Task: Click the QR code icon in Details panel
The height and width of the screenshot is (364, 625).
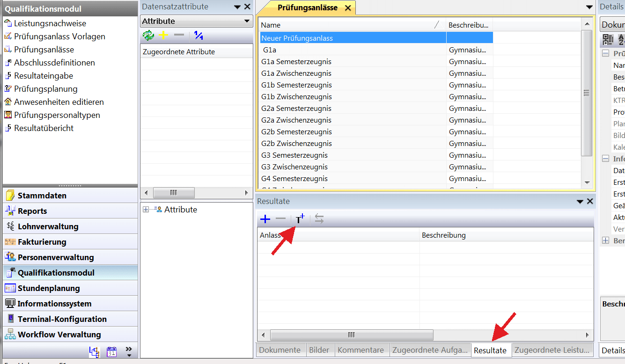Action: tap(608, 40)
